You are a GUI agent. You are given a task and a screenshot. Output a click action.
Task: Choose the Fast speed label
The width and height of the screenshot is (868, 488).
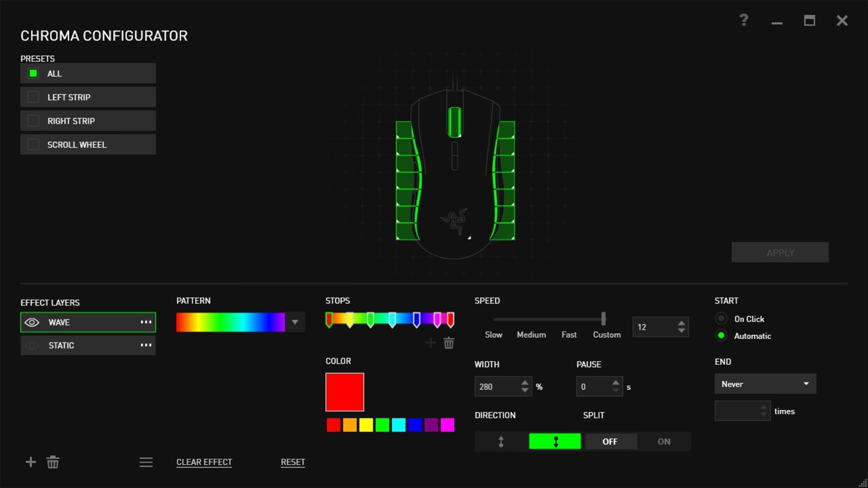coord(569,335)
